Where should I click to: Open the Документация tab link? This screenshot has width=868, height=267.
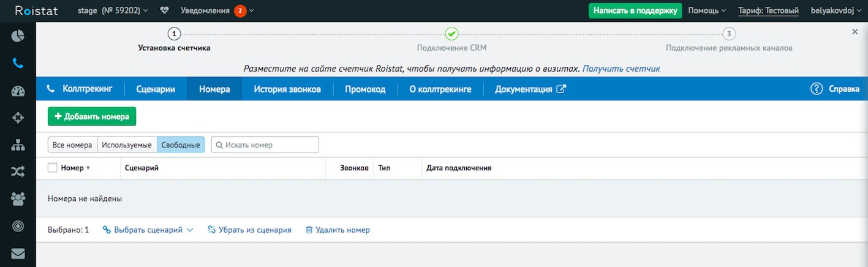(x=530, y=89)
